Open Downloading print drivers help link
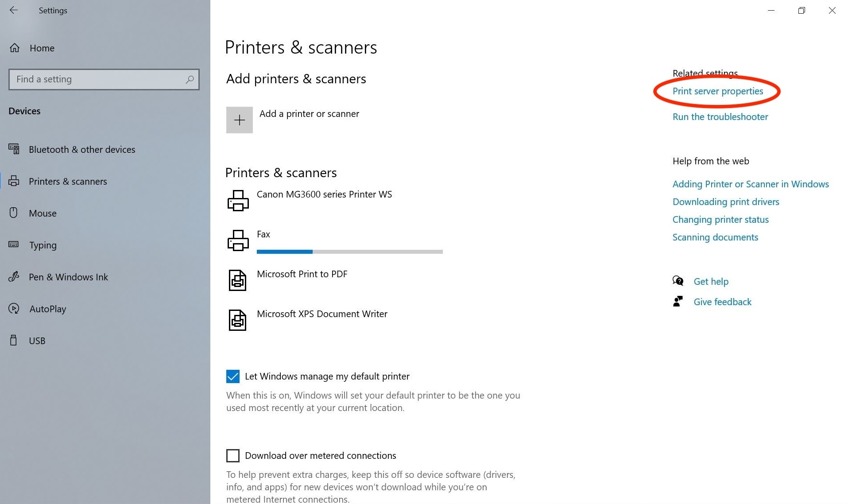This screenshot has width=848, height=504. (x=726, y=202)
